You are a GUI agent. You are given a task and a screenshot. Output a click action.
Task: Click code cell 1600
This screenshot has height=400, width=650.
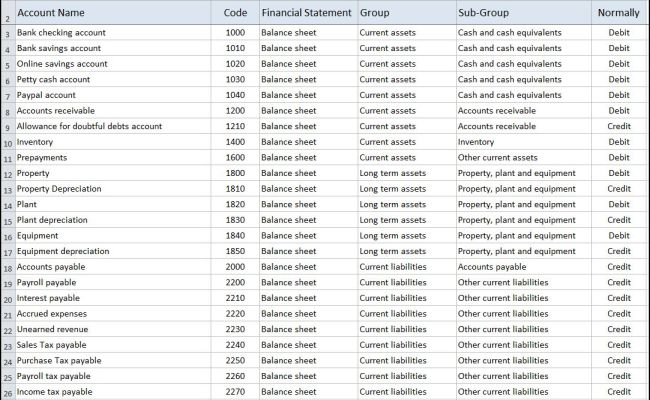pyautogui.click(x=235, y=158)
